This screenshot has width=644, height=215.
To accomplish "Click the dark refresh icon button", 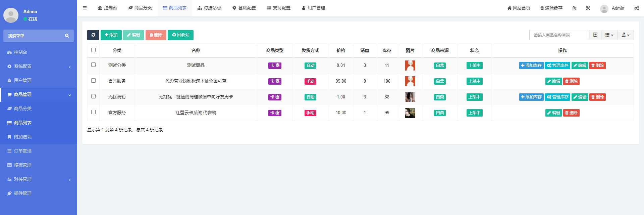I will coord(93,35).
